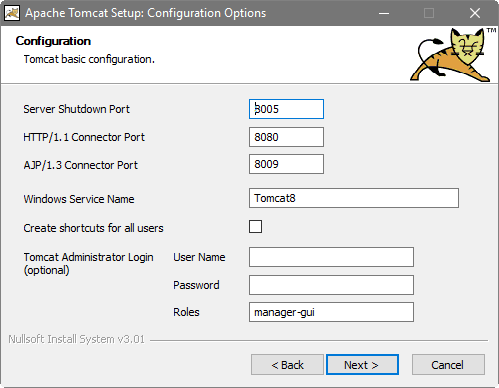Focus the administrator Password field
The image size is (499, 388).
[331, 285]
